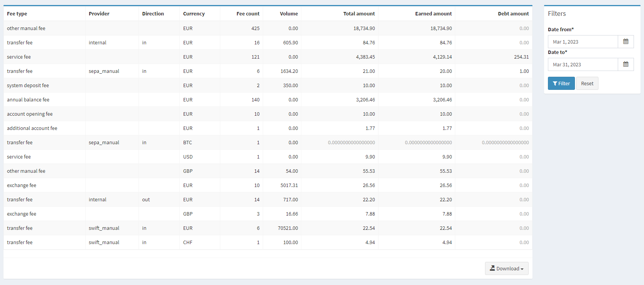Image resolution: width=644 pixels, height=285 pixels.
Task: Expand the Download dropdown menu
Action: click(x=506, y=268)
